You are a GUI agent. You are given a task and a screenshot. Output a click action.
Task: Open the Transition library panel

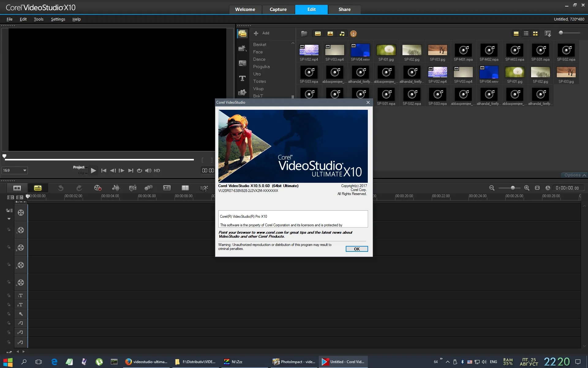tap(242, 63)
